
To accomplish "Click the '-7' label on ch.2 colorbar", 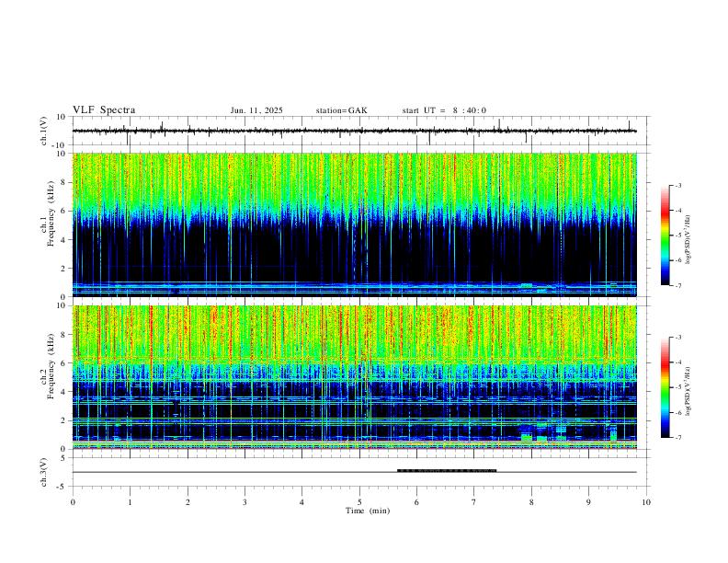I will (x=677, y=437).
